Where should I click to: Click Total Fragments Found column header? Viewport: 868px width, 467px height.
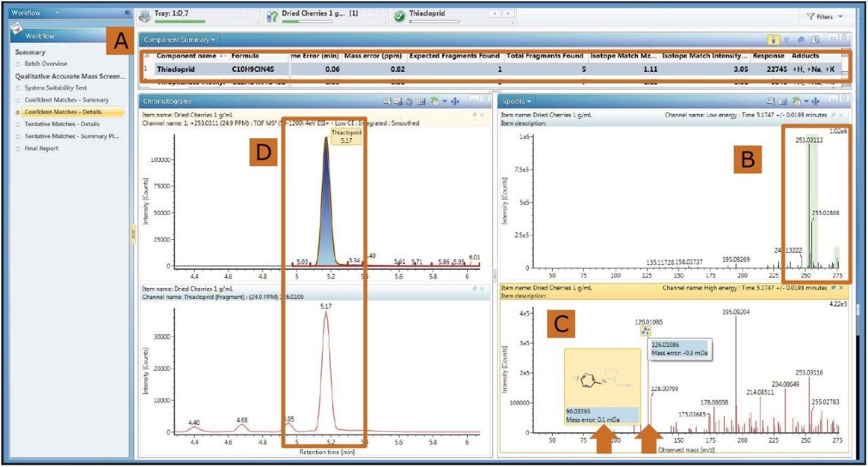[545, 56]
